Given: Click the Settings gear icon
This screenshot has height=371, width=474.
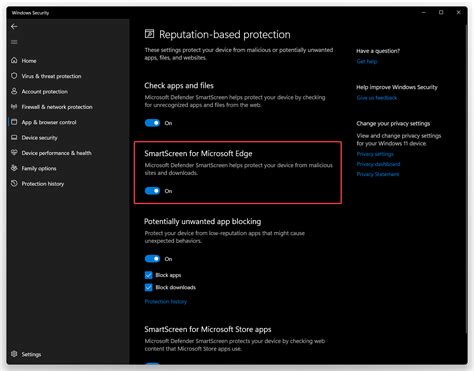Looking at the screenshot, I should [14, 354].
